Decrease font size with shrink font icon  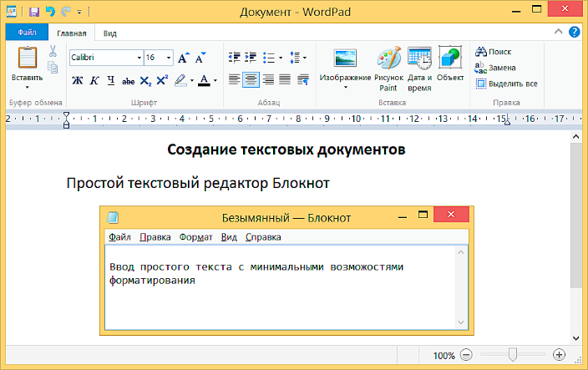click(x=200, y=58)
